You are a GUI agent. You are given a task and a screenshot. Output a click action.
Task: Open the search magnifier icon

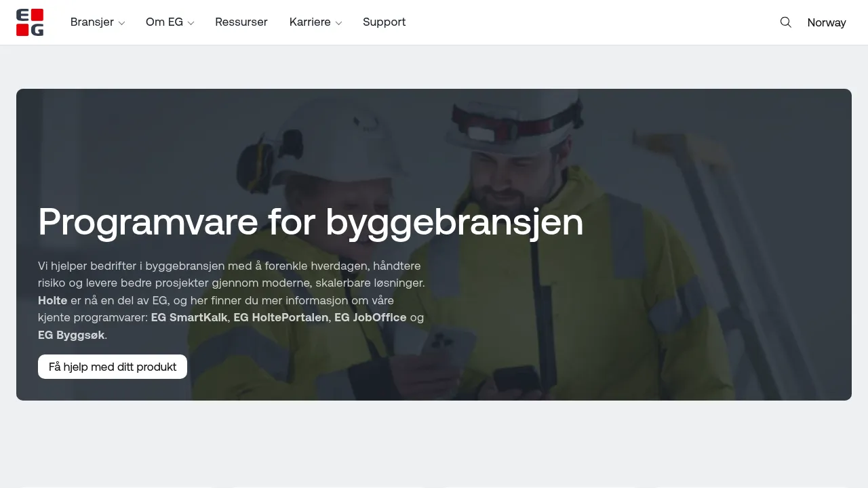click(x=786, y=22)
